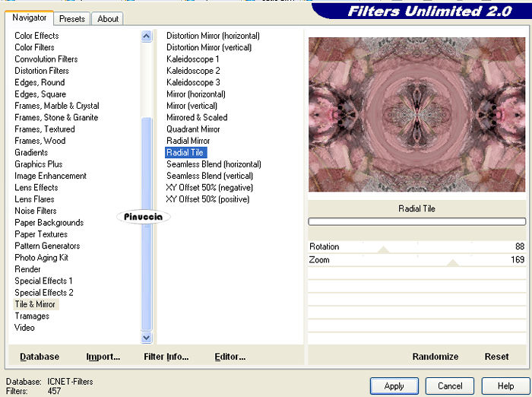Select Frames, Textured category
The image size is (532, 397).
44,129
